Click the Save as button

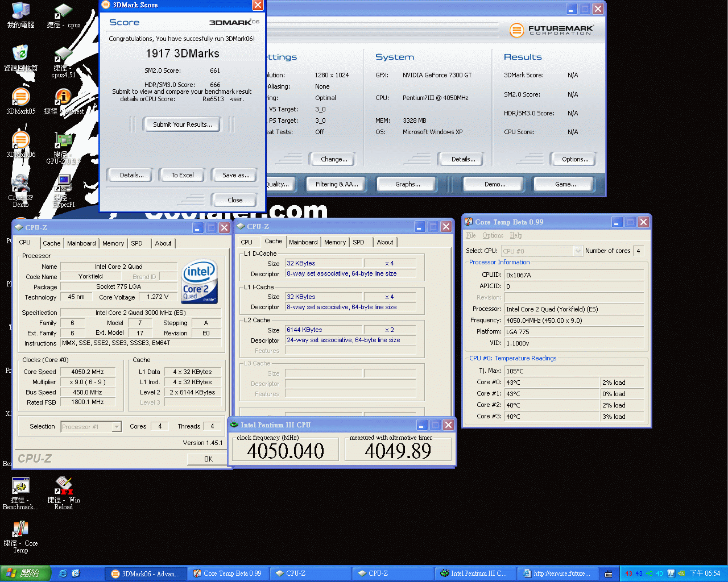click(x=236, y=175)
